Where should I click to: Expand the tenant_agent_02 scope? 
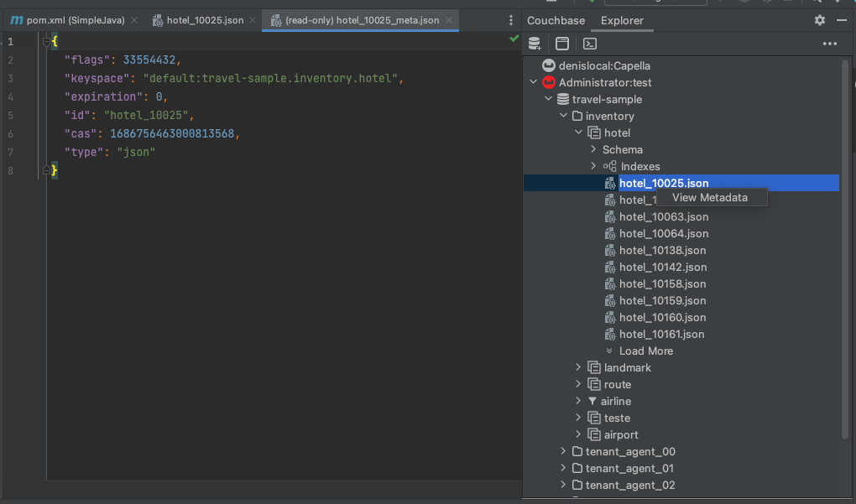563,485
